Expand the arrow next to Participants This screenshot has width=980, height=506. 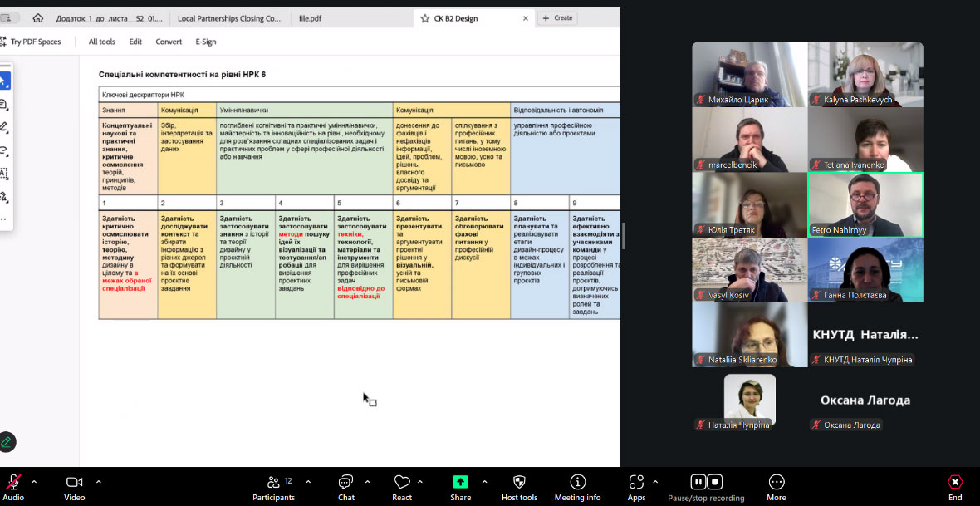pos(308,481)
